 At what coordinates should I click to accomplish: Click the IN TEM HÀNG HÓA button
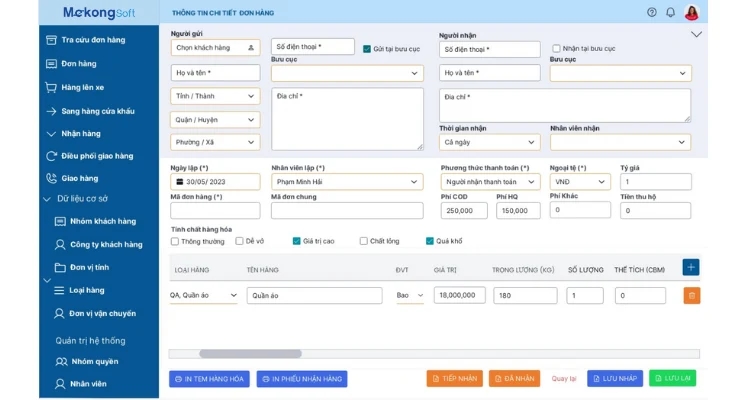[x=209, y=379]
